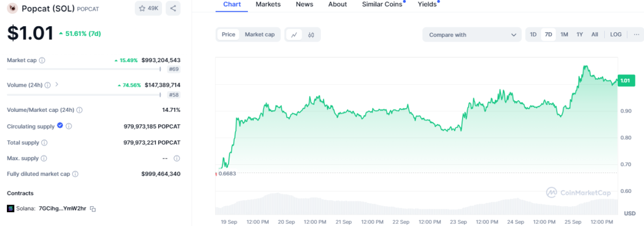
Task: Open more chart options ellipsis menu
Action: click(636, 34)
